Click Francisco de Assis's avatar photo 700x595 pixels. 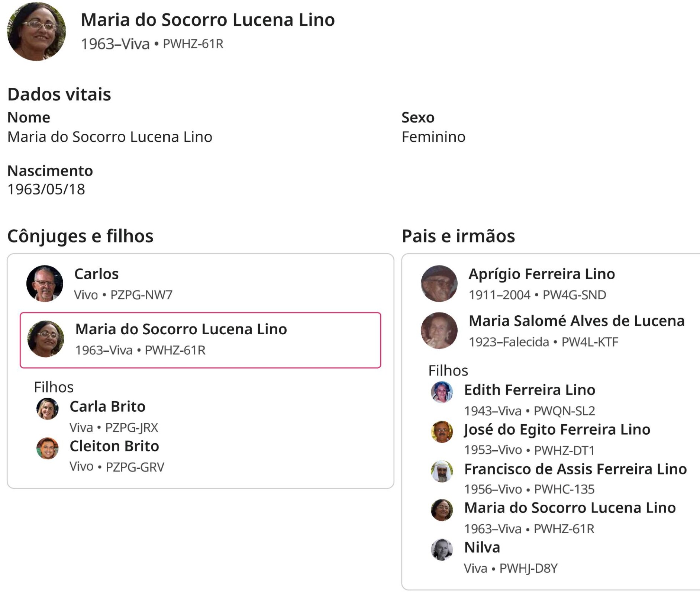pyautogui.click(x=442, y=471)
